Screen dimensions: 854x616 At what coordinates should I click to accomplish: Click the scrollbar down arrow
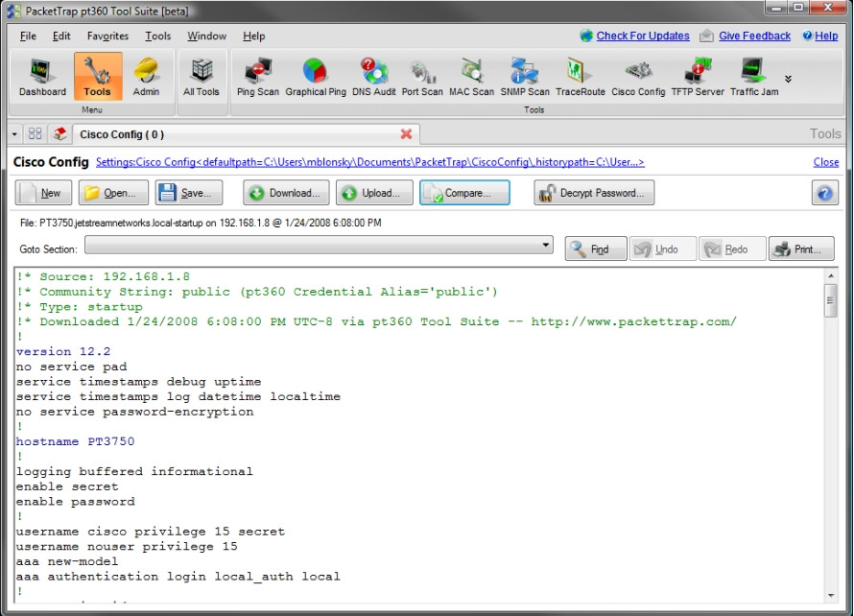tap(831, 595)
